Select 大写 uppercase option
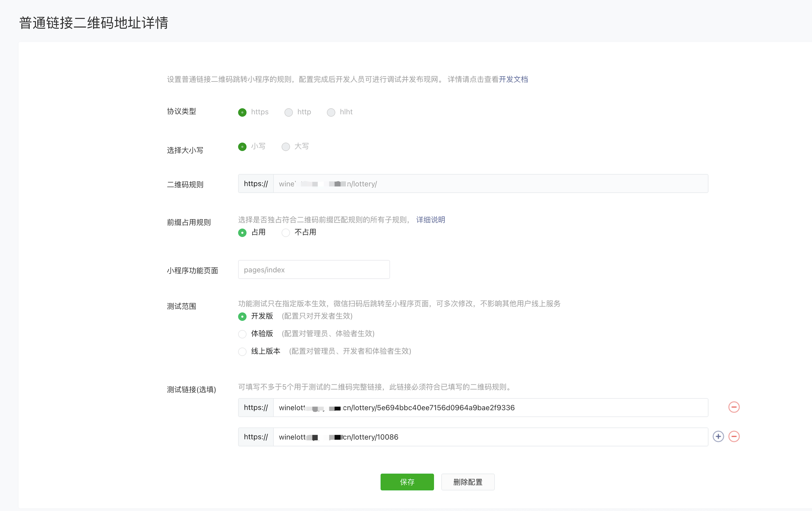This screenshot has width=812, height=511. coord(286,147)
